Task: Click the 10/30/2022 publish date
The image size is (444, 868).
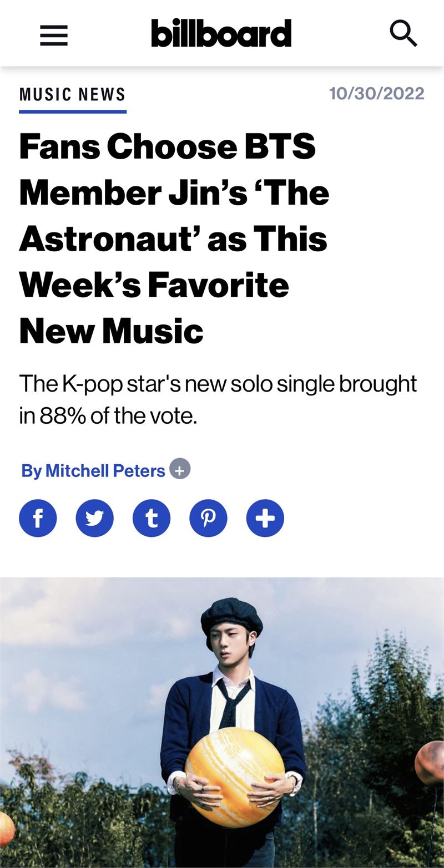Action: (377, 93)
